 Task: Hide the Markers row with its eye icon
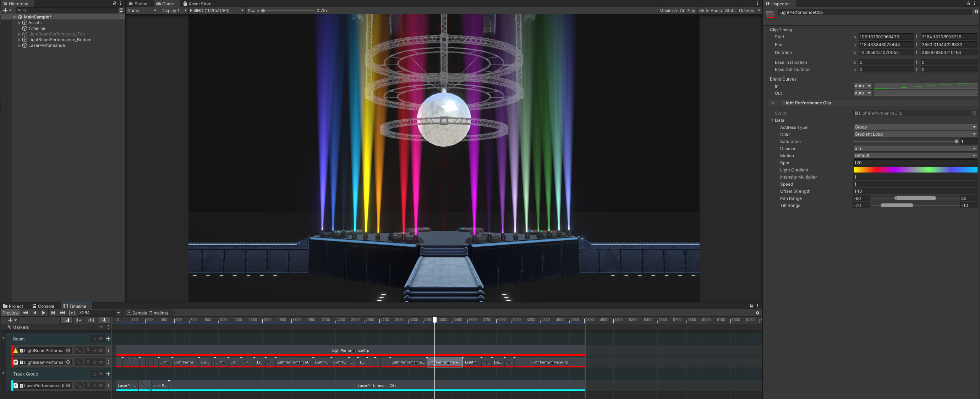[x=101, y=327]
